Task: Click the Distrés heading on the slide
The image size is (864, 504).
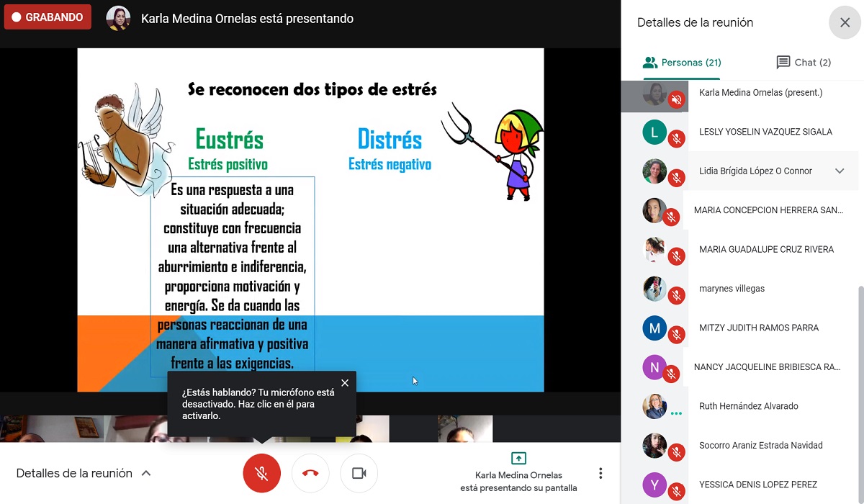Action: click(390, 139)
